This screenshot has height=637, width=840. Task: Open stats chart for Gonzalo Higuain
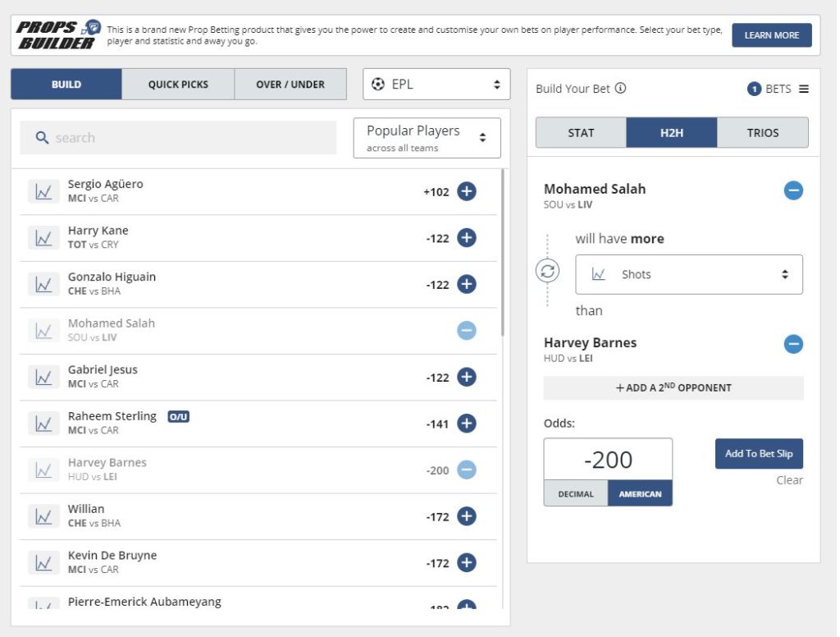(x=43, y=284)
